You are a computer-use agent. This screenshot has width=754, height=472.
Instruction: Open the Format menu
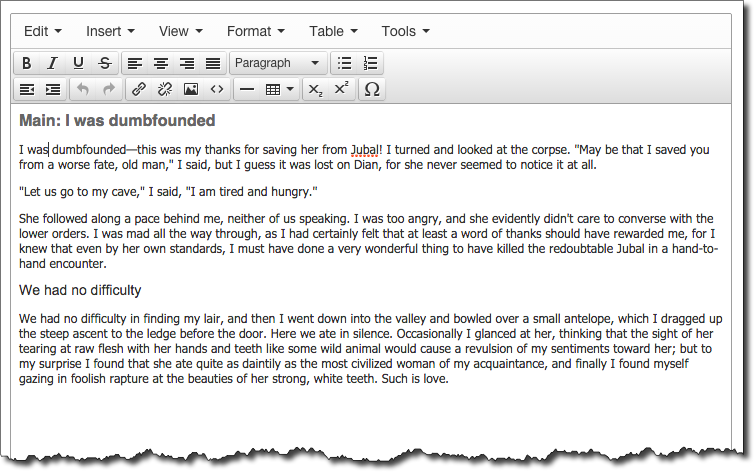pos(256,31)
